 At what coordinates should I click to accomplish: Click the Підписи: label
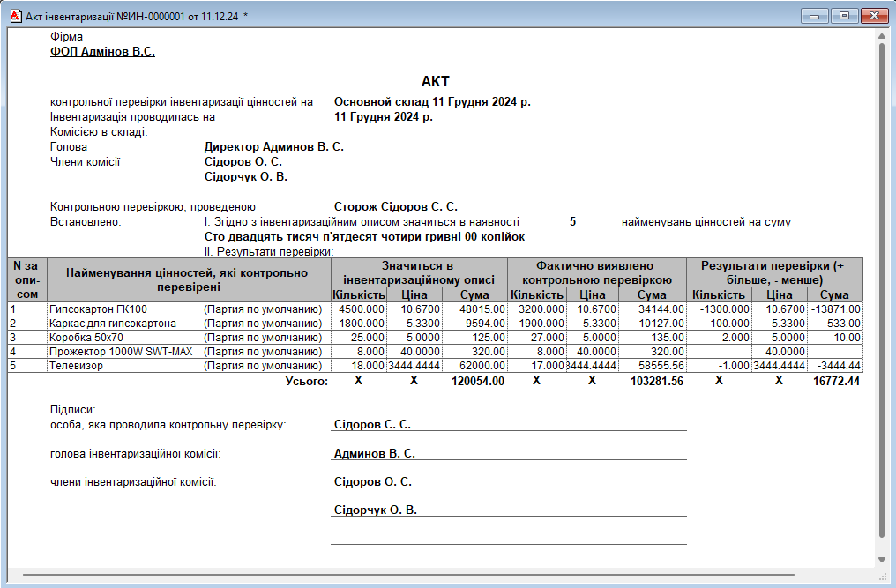(x=72, y=410)
